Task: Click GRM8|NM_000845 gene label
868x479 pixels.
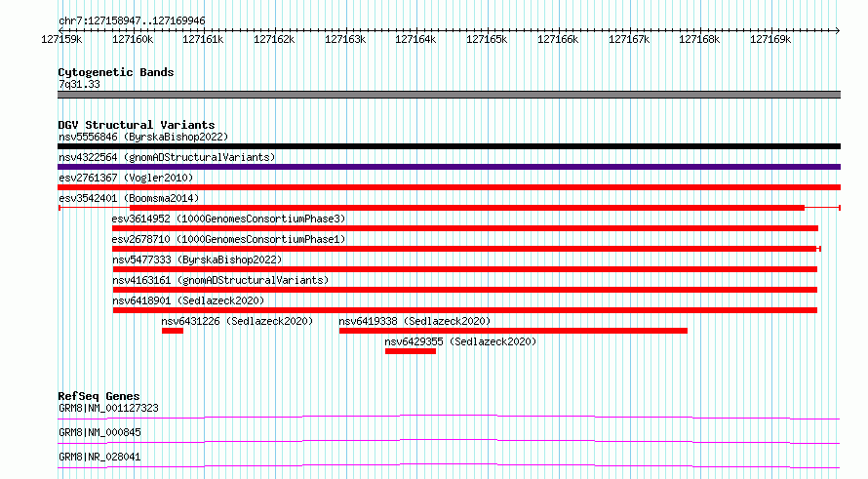Action: 99,432
